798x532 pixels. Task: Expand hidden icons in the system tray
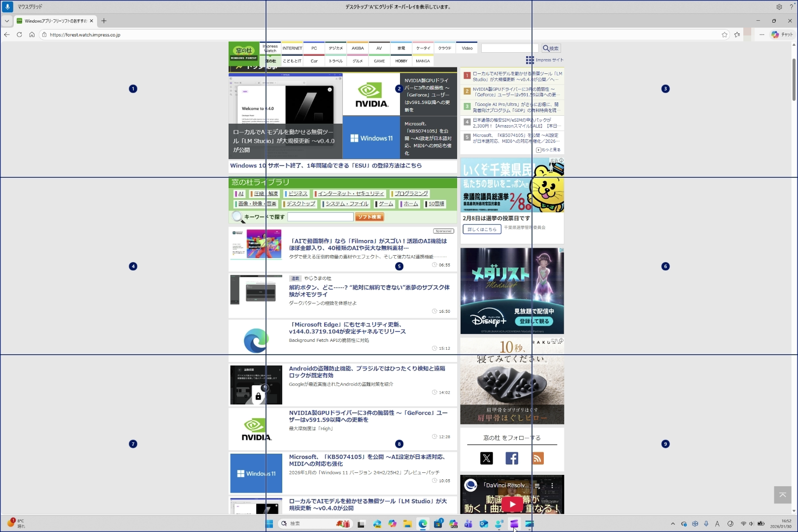click(673, 524)
